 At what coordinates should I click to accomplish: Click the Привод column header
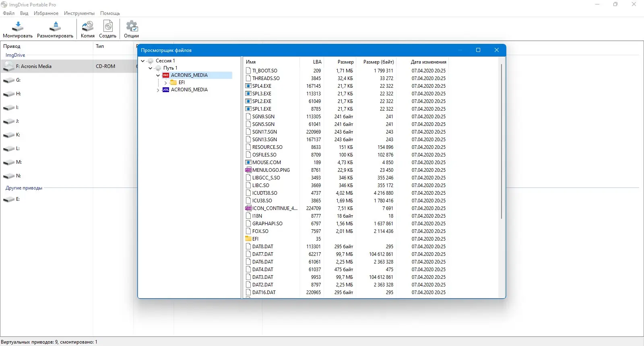[x=47, y=46]
